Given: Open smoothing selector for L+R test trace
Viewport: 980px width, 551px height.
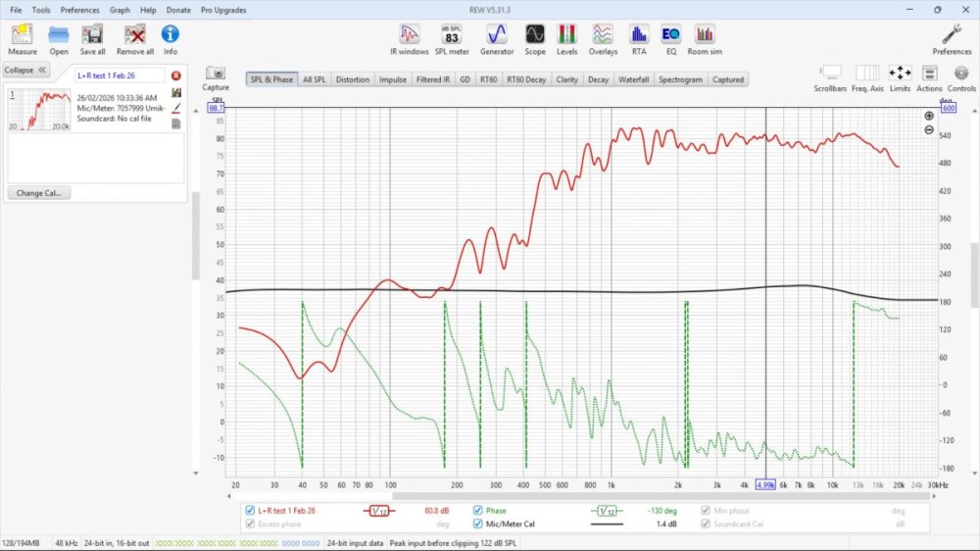Looking at the screenshot, I should (x=380, y=511).
